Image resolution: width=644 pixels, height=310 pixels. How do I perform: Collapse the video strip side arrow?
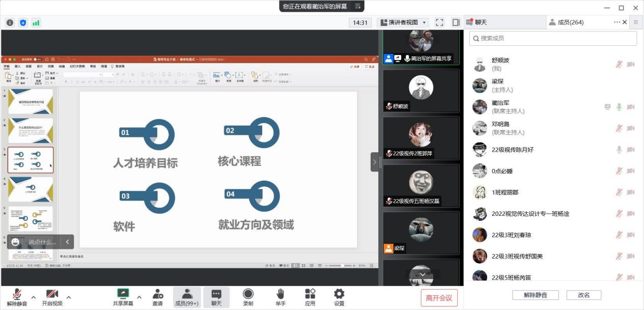(x=375, y=162)
